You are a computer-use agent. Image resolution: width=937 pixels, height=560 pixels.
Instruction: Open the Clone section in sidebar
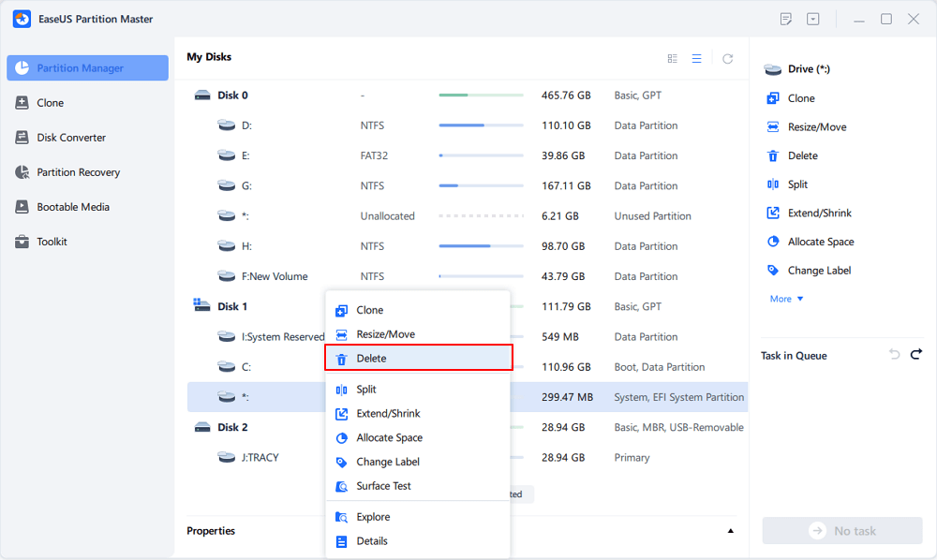(x=50, y=103)
